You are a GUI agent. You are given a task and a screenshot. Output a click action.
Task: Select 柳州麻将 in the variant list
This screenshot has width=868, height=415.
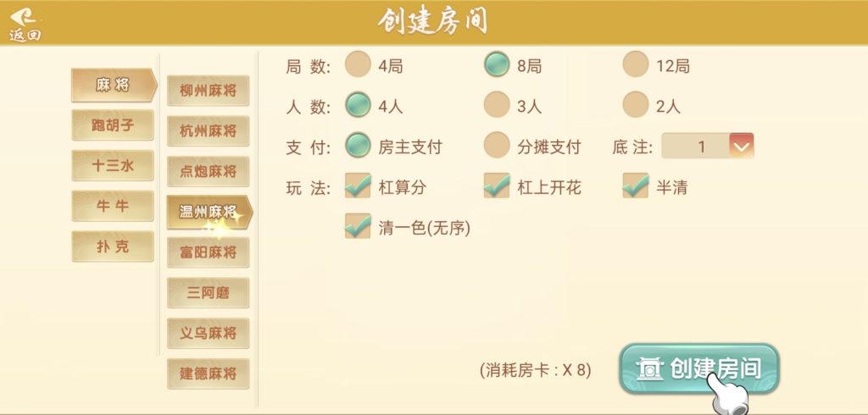[x=208, y=91]
